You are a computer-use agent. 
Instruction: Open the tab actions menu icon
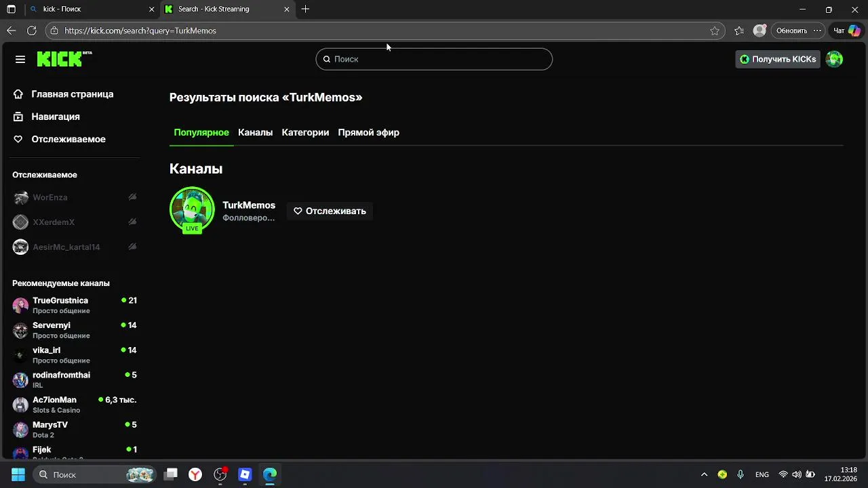[x=11, y=9]
